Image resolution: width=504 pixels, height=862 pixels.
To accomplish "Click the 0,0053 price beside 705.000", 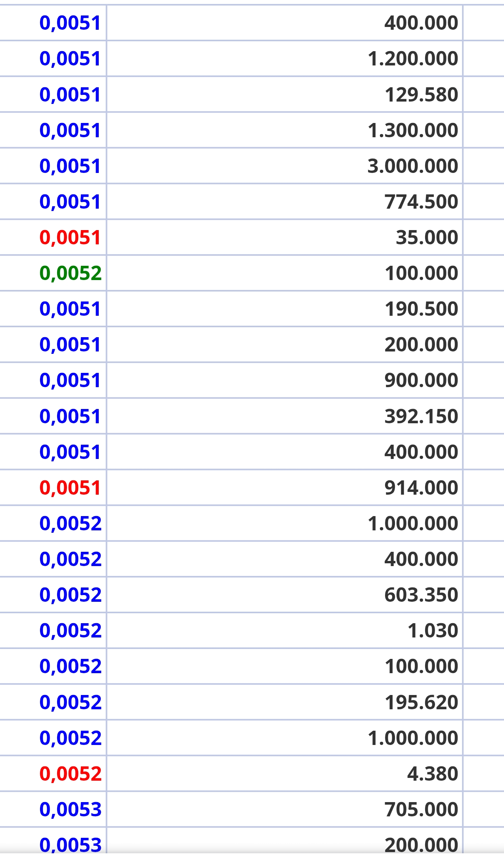I will coord(71,809).
